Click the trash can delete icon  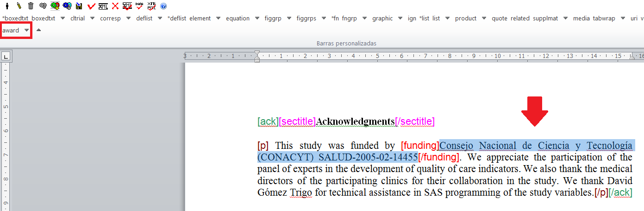pyautogui.click(x=31, y=6)
